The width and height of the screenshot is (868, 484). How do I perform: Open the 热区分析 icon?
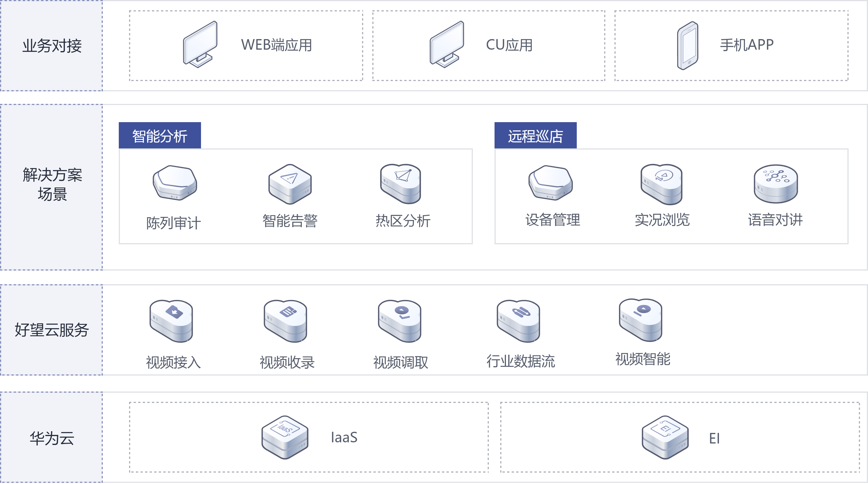(401, 183)
